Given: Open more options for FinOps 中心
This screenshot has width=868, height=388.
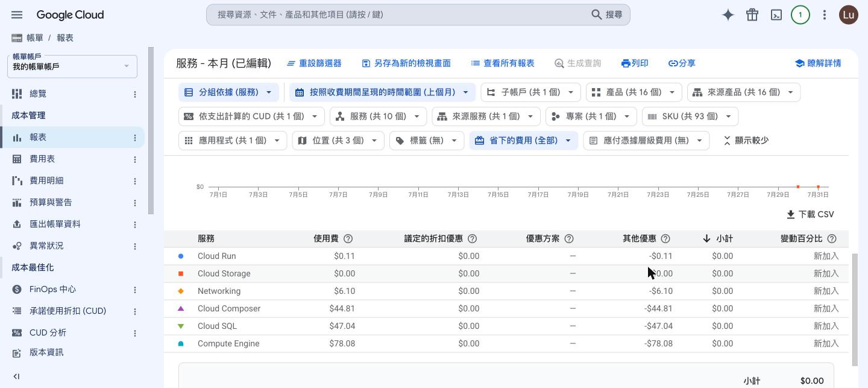Looking at the screenshot, I should click(x=135, y=290).
